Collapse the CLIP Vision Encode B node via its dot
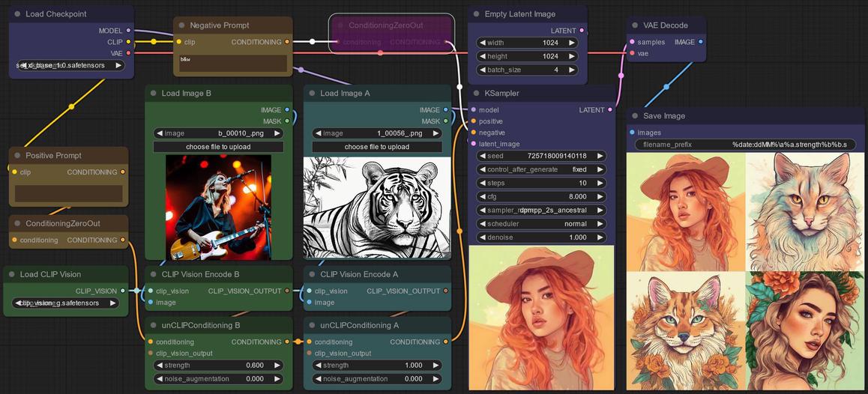Screen dimensions: 868x394 [x=153, y=274]
